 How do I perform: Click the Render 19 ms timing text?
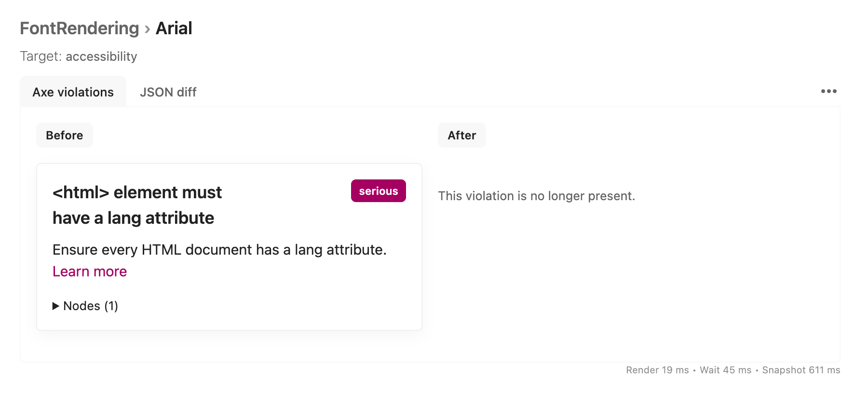click(x=657, y=370)
